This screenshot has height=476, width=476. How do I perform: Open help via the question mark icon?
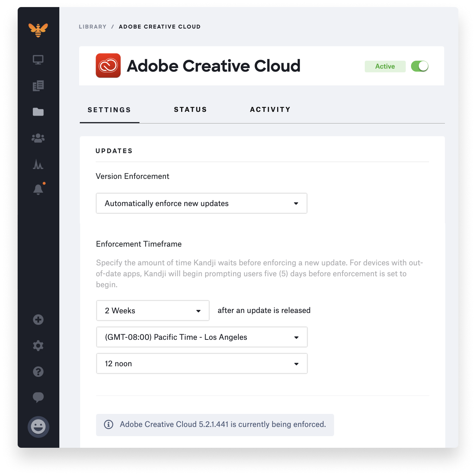[38, 372]
